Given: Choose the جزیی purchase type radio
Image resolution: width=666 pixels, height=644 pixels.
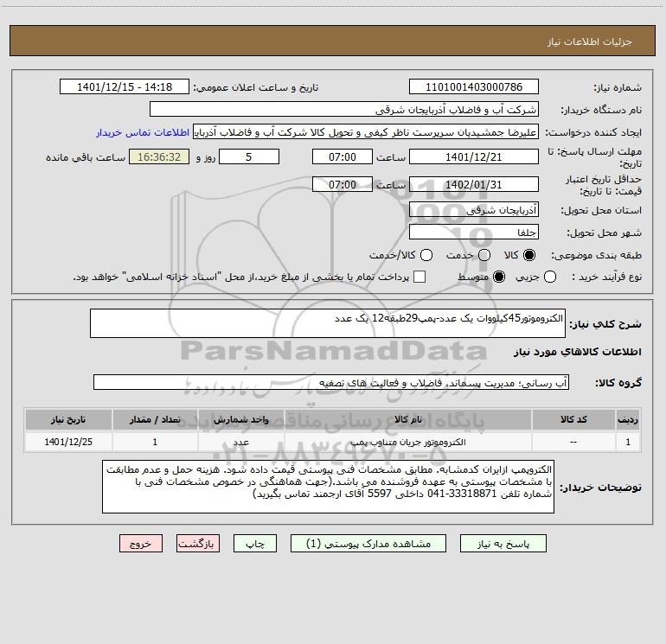Looking at the screenshot, I should pos(549,277).
